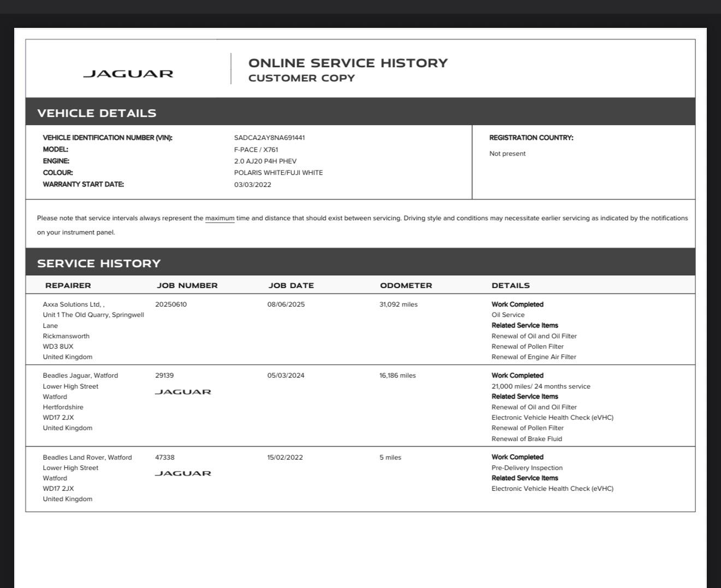The image size is (721, 588).
Task: Click '21,000 miles/ 24 months service' entry
Action: [x=541, y=386]
